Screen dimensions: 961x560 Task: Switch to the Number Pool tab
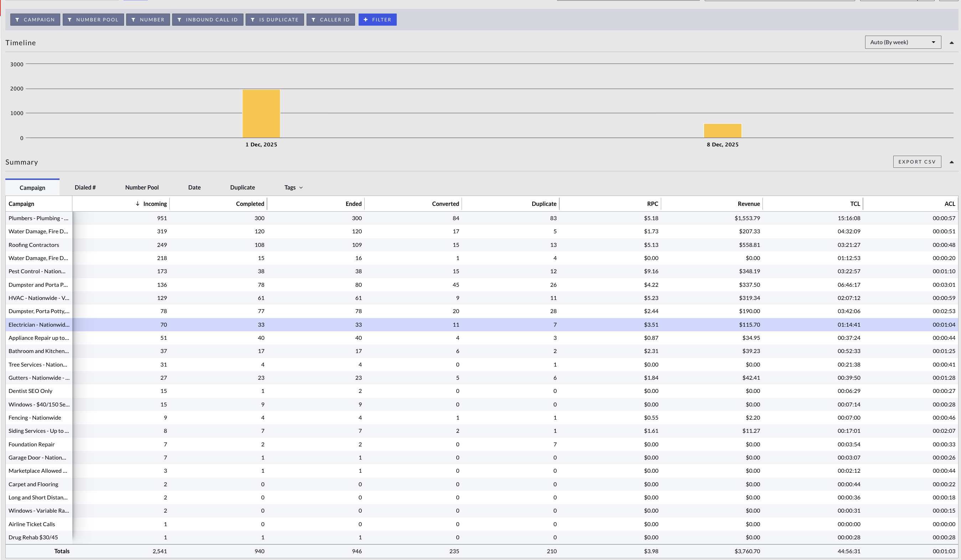coord(142,187)
